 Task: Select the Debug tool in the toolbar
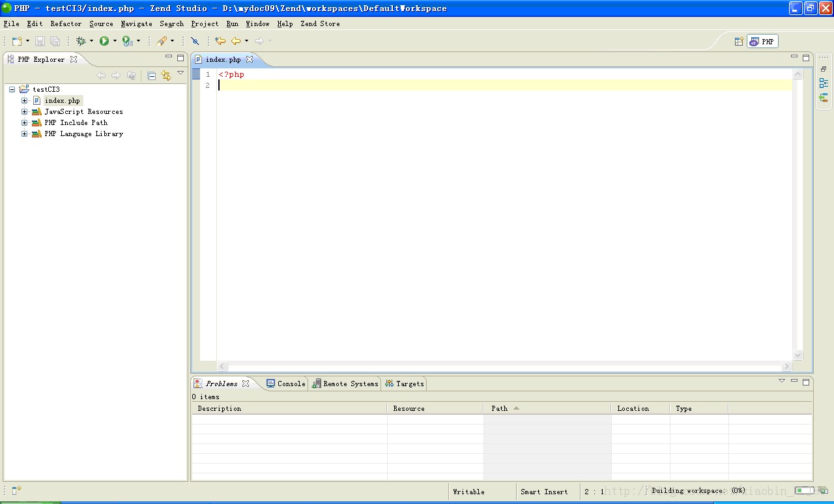click(79, 40)
